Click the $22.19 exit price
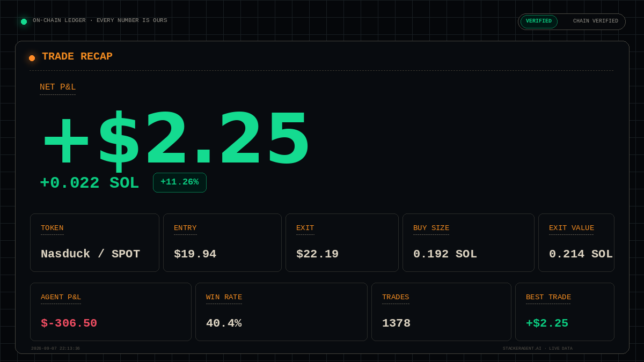Screen dimensions: 644x362 (x=317, y=254)
